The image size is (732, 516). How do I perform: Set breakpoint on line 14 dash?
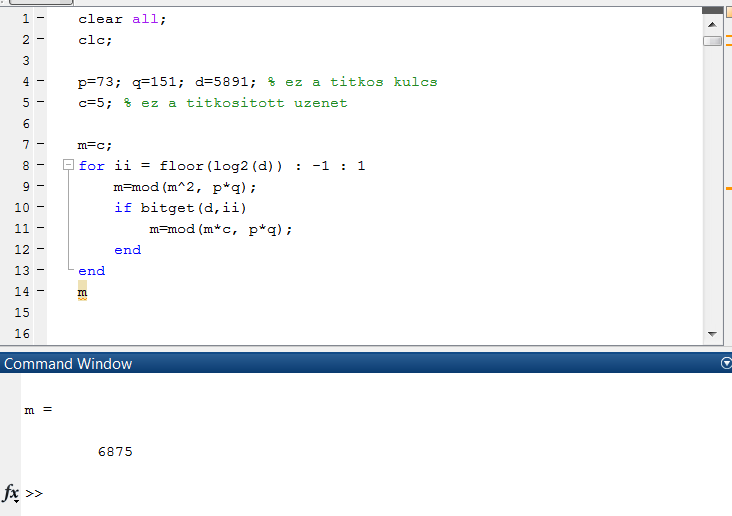coord(41,291)
